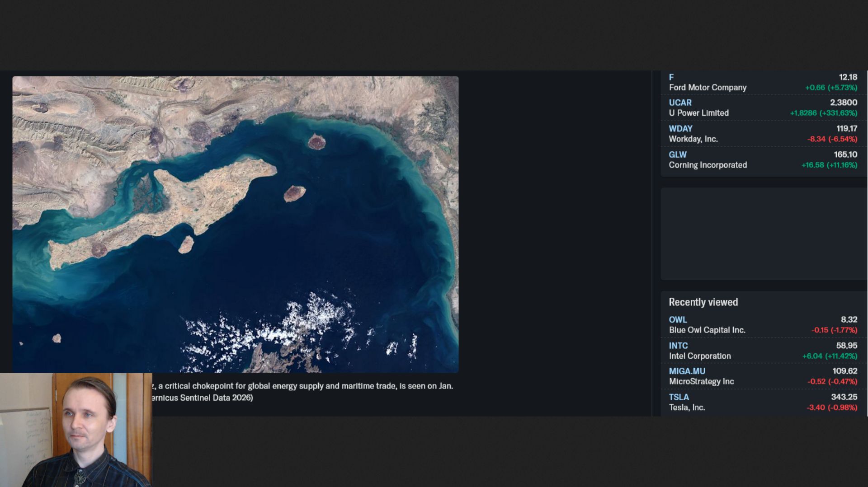Click Tesla's price 343.25
Screen dimensions: 868x487
844,397
